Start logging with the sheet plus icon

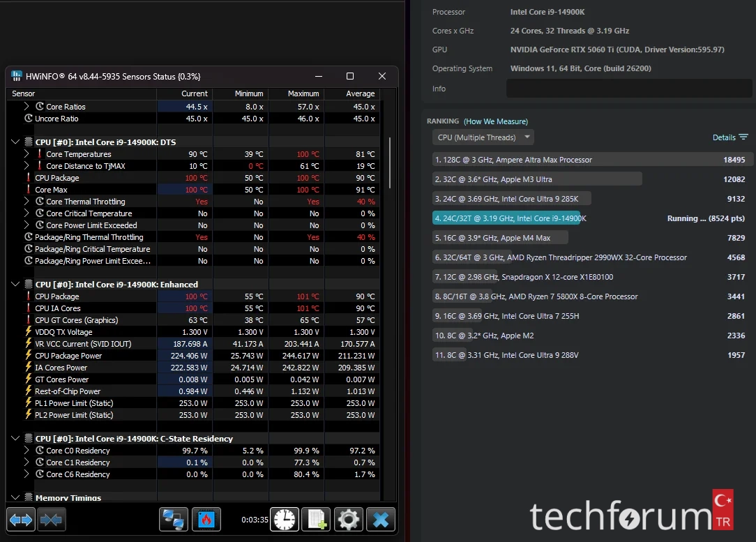(x=317, y=520)
